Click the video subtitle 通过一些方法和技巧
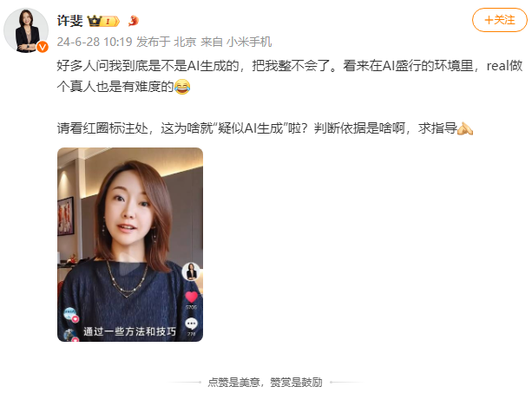This screenshot has height=393, width=532. click(x=130, y=331)
